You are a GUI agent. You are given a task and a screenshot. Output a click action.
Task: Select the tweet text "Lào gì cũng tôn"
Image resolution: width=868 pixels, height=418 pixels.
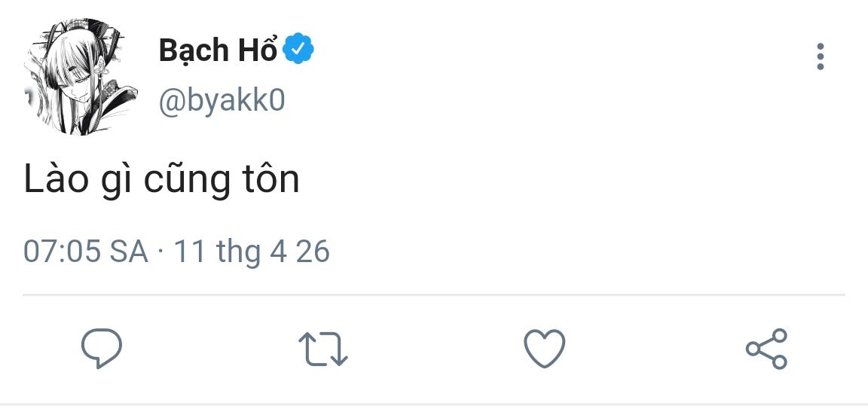[161, 180]
